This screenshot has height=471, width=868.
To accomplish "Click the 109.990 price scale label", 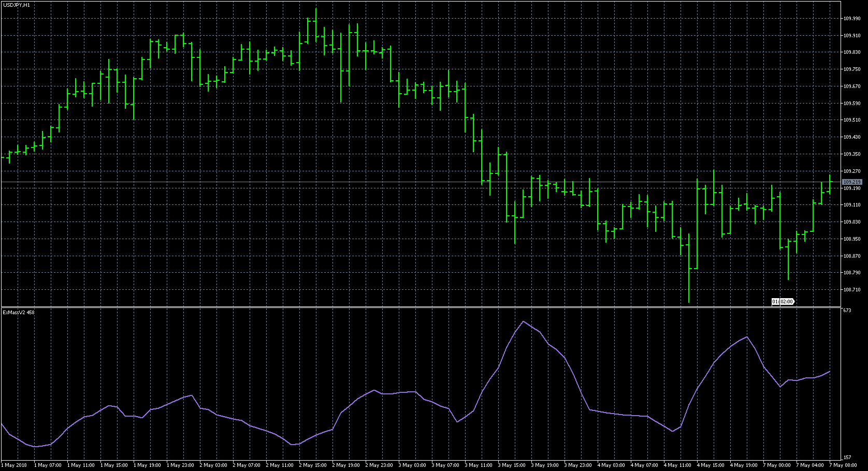I will pos(851,19).
